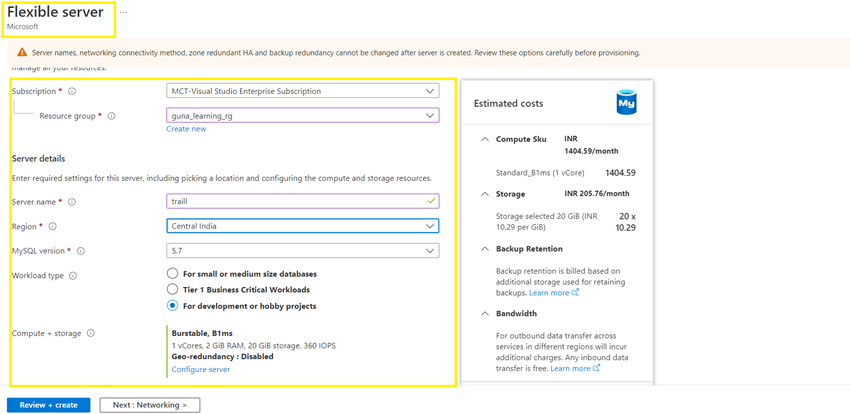The height and width of the screenshot is (414, 850).
Task: Open the Resource group dropdown
Action: [x=302, y=116]
